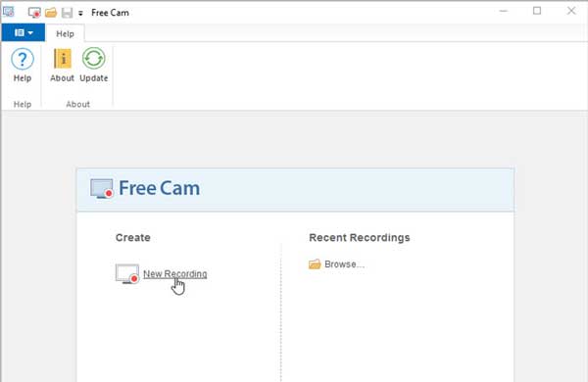Click the New Recording link
The image size is (588, 382).
click(x=175, y=274)
